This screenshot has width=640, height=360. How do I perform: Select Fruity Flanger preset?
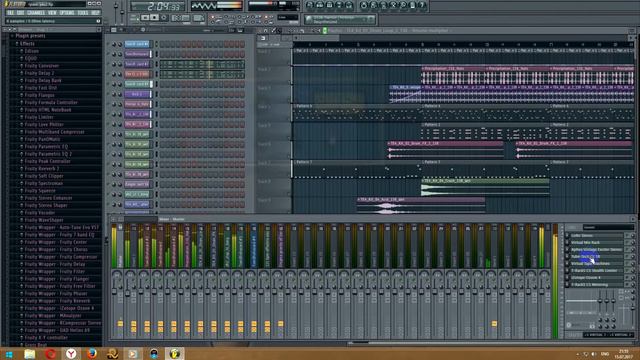[39, 95]
